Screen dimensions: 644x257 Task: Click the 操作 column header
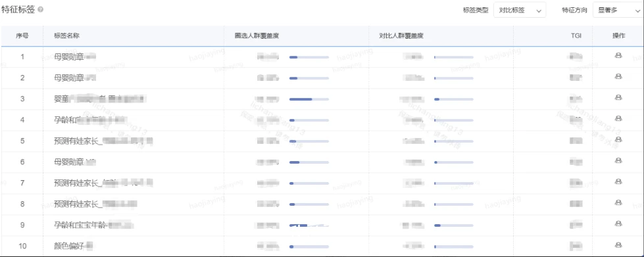click(618, 35)
